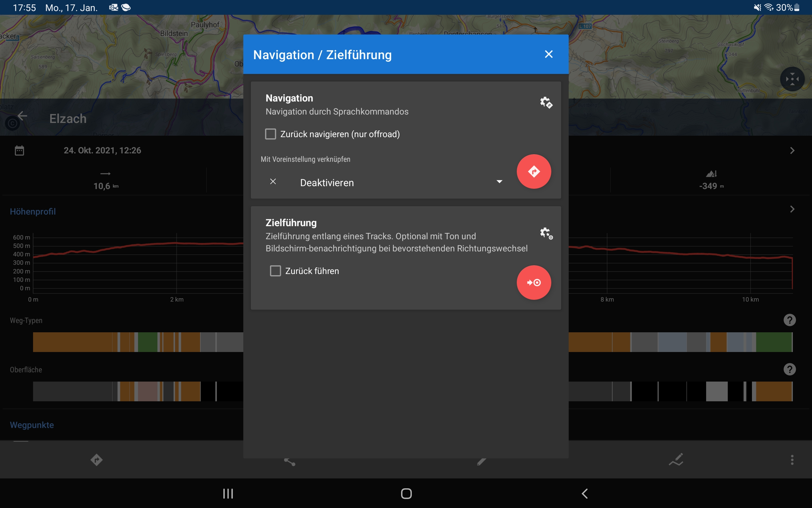Viewport: 812px width, 508px height.
Task: Tap the back arrow next to Elzach
Action: tap(22, 116)
